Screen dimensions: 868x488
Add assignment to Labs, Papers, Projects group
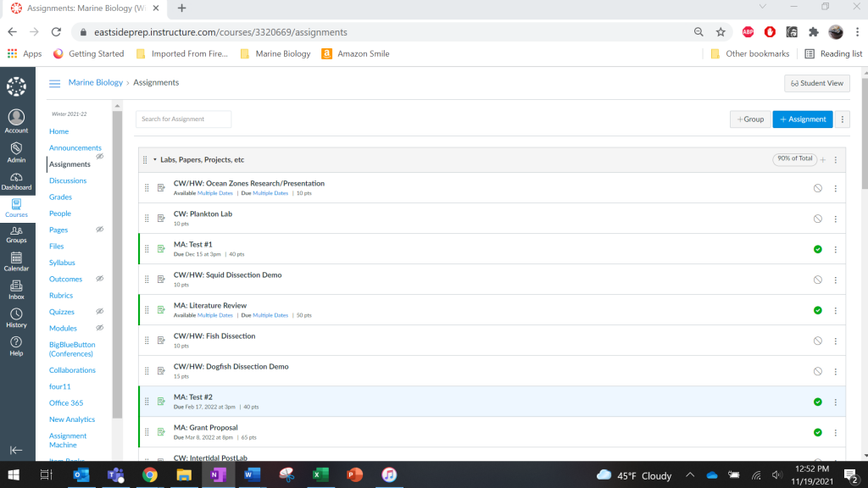(822, 160)
